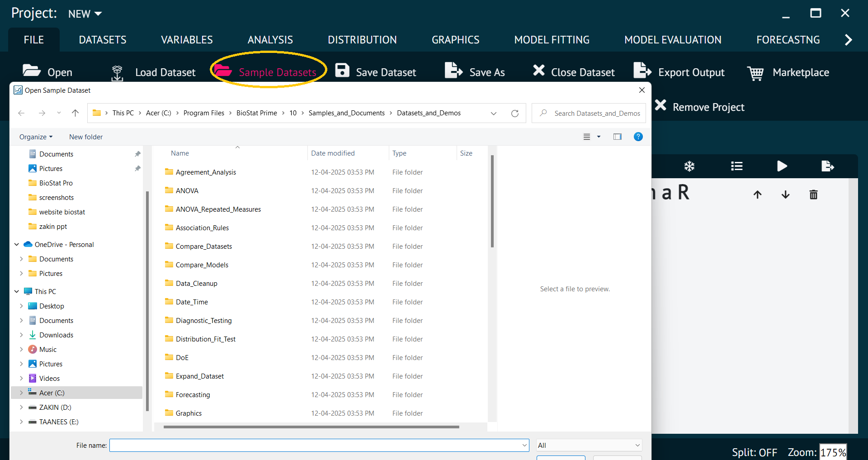Click Remove Project button
The width and height of the screenshot is (868, 460).
click(x=699, y=107)
